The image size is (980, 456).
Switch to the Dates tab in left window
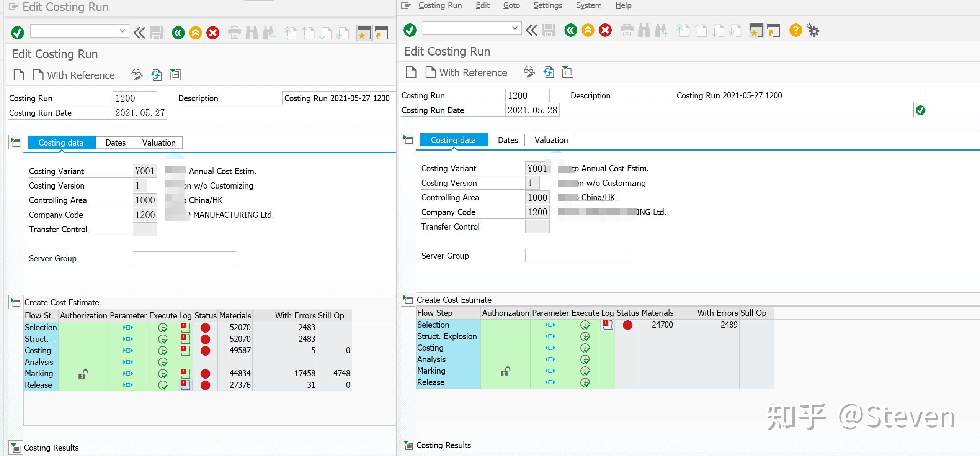tap(115, 143)
